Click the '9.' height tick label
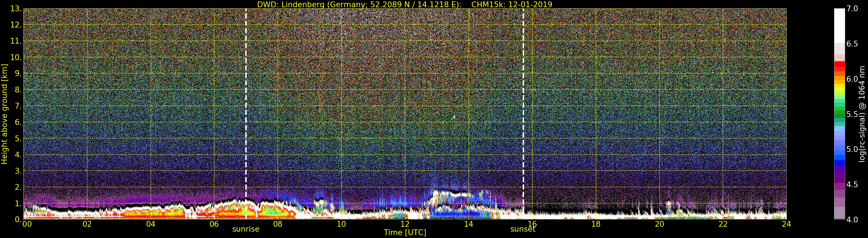 pyautogui.click(x=18, y=73)
